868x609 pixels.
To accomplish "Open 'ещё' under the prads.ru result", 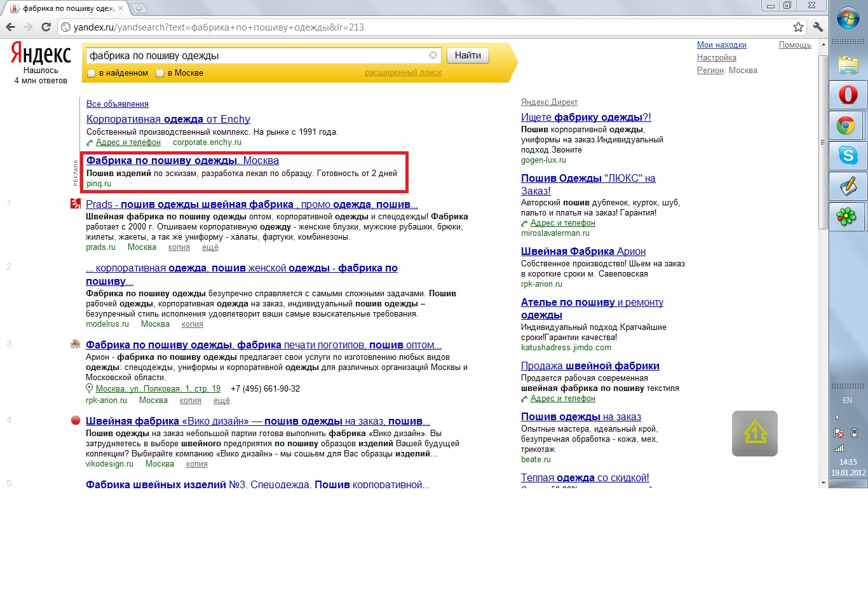I will pyautogui.click(x=210, y=247).
